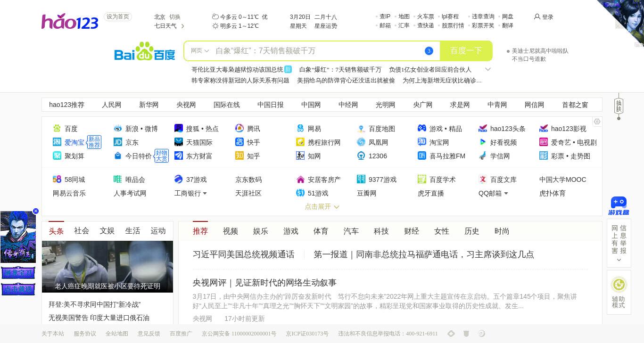Open 工商银行 dropdown arrow

[205, 193]
